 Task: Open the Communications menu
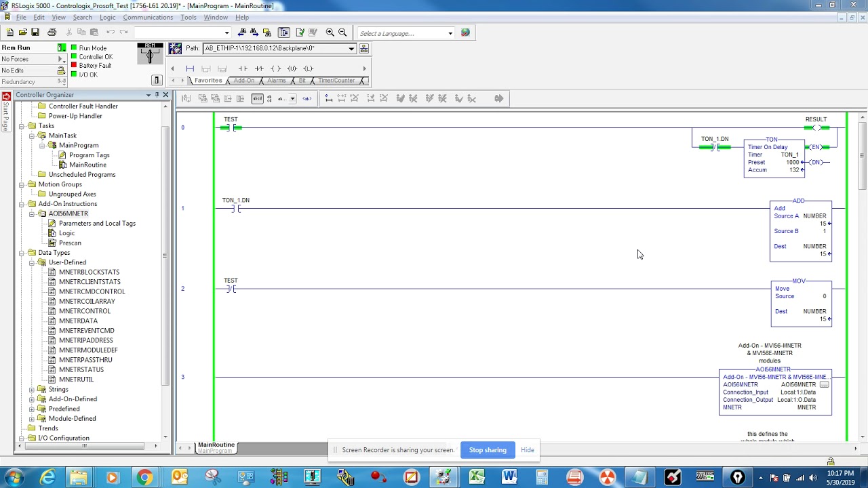pos(148,17)
